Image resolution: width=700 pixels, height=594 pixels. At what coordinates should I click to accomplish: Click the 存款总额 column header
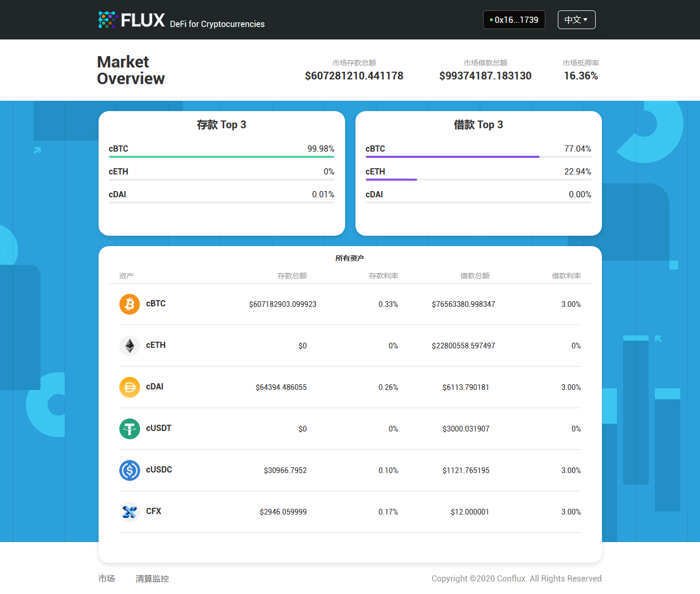pos(292,276)
